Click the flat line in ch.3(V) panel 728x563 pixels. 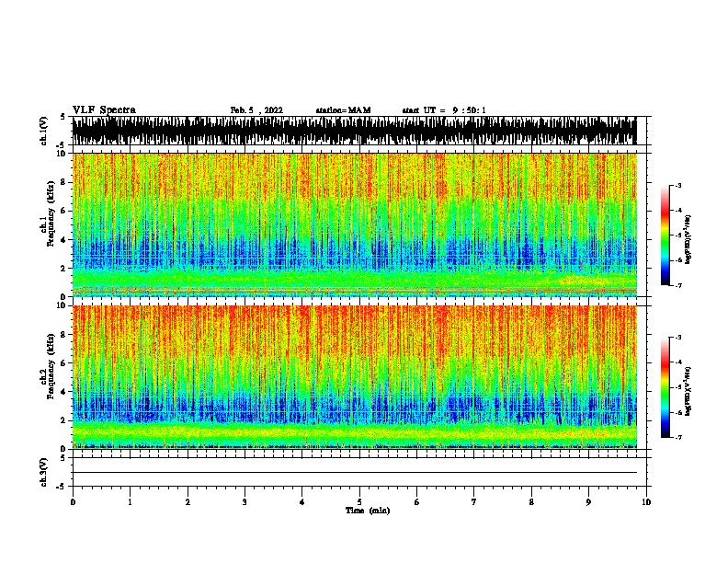(x=355, y=473)
